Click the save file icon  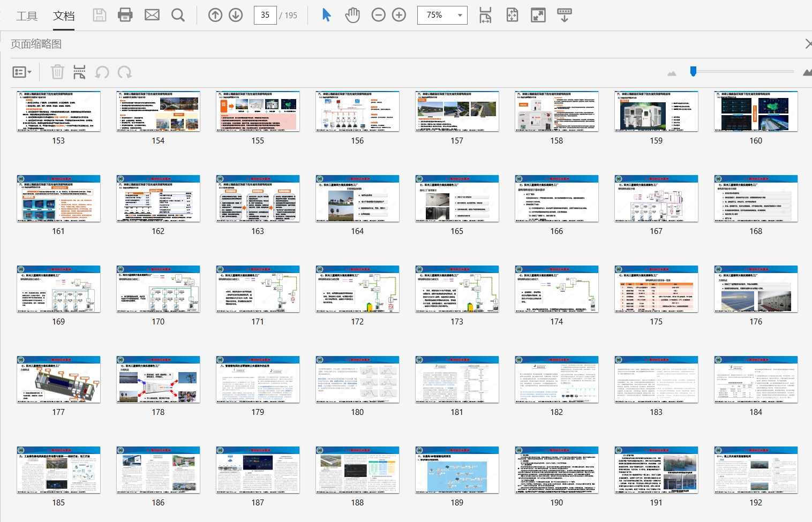pos(100,15)
